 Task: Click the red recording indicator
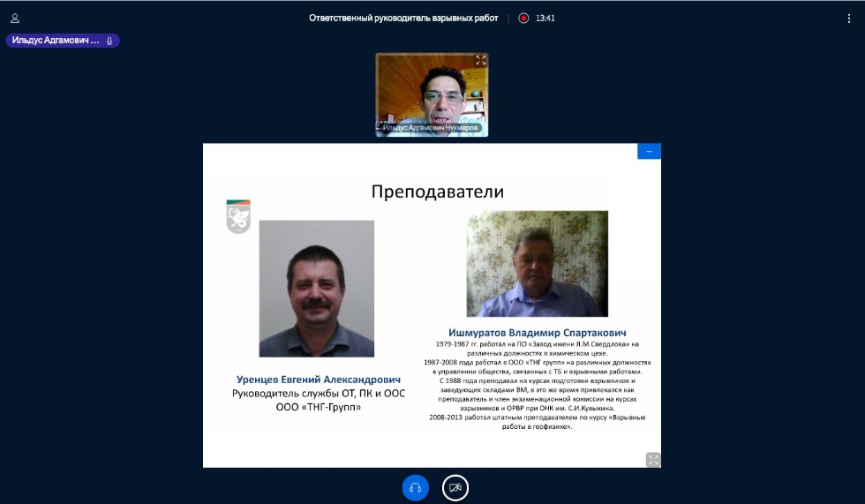523,18
